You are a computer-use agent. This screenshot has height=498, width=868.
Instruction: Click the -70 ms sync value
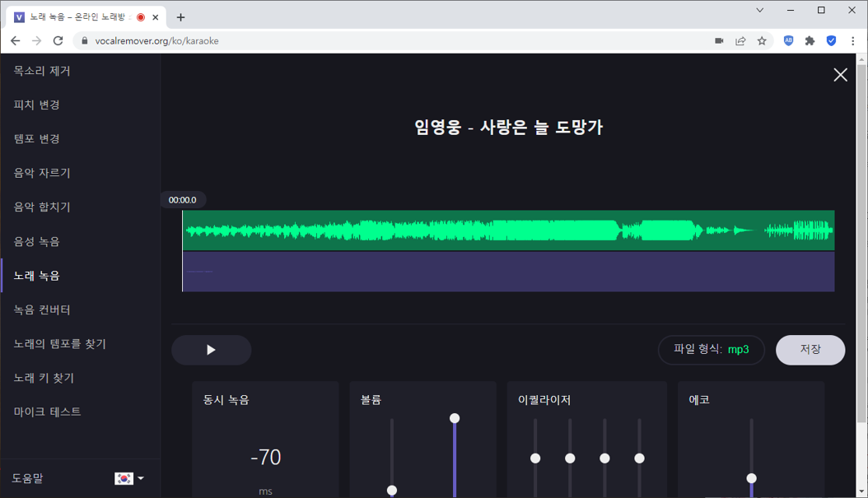[x=266, y=457]
